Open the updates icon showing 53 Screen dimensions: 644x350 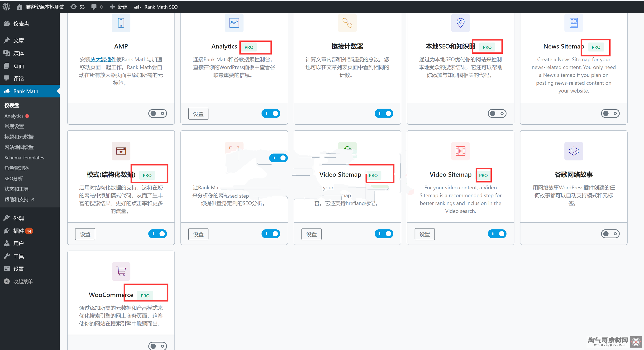pyautogui.click(x=73, y=7)
